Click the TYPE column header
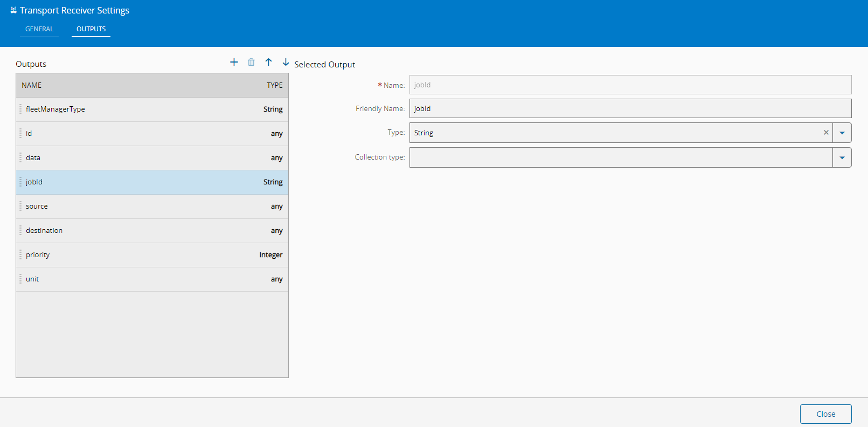The image size is (868, 427). [274, 85]
